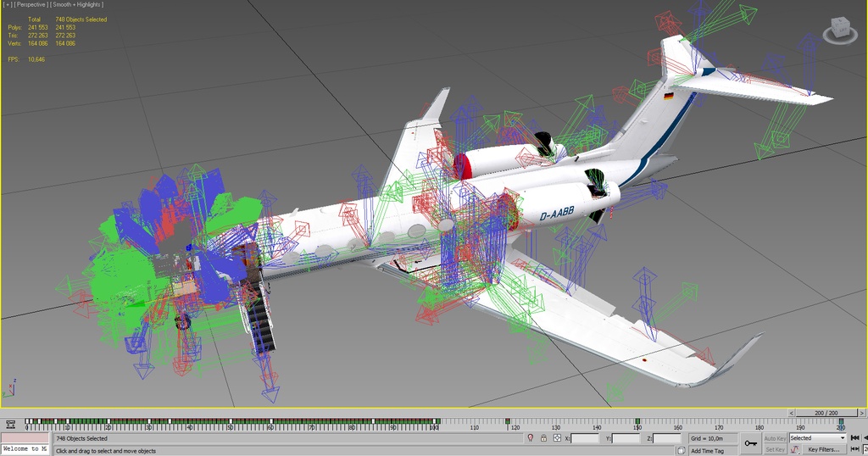Viewport: 868px width, 456px height.
Task: Click the adaptive degradation cube icon
Action: tap(681, 450)
